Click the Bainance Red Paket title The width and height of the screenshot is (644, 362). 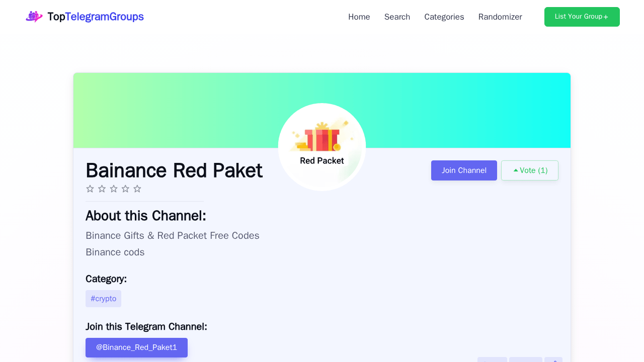pyautogui.click(x=174, y=170)
